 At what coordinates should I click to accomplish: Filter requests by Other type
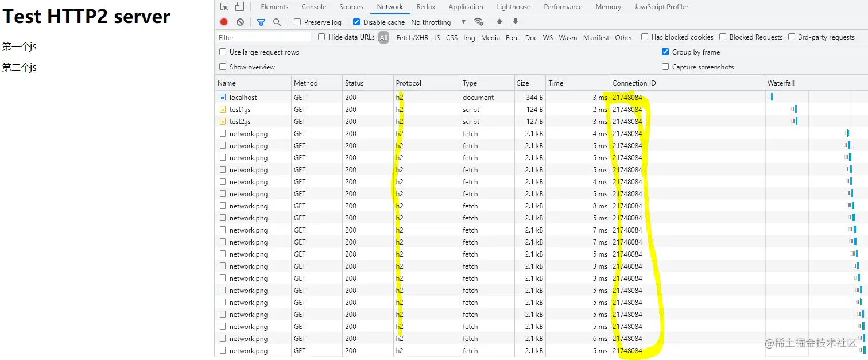623,37
